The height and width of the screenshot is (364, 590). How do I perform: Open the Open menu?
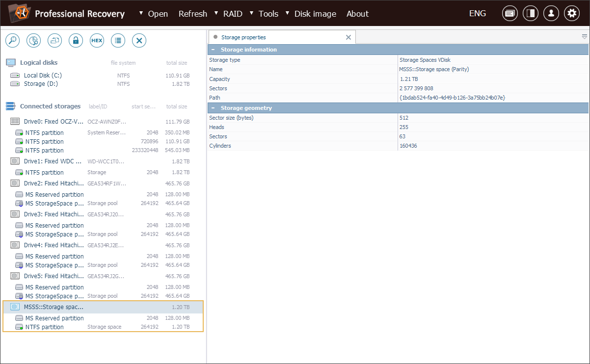[x=158, y=14]
